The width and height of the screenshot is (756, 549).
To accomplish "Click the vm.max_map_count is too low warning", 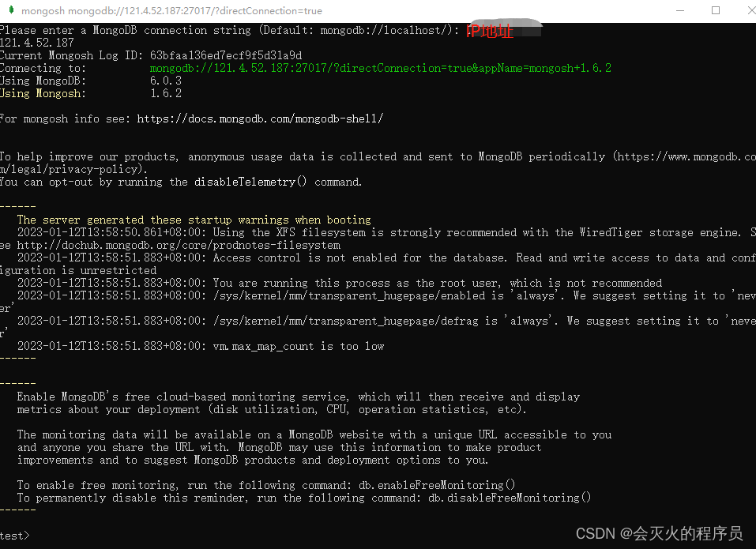I will tap(201, 346).
